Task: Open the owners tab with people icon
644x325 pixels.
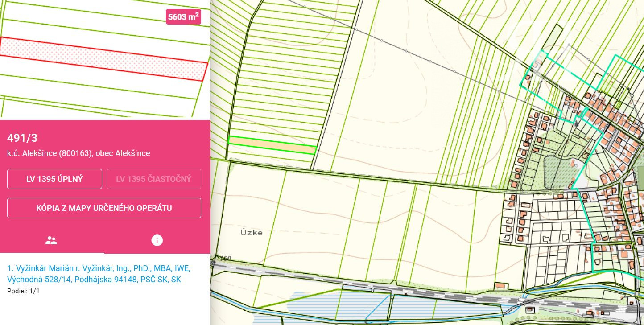Action: pos(52,241)
